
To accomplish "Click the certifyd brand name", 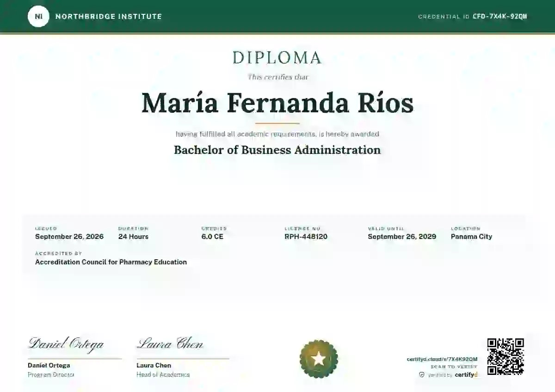I will click(x=466, y=375).
